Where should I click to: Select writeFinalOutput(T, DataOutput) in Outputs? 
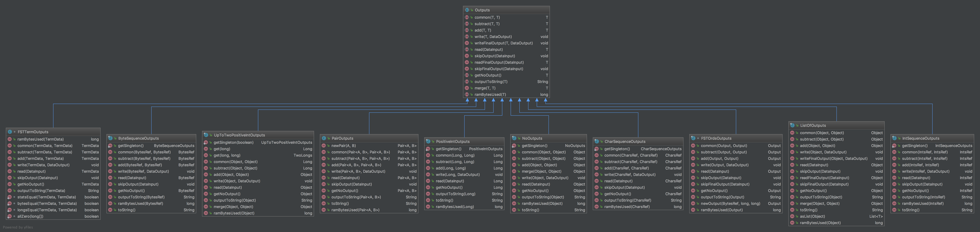504,43
